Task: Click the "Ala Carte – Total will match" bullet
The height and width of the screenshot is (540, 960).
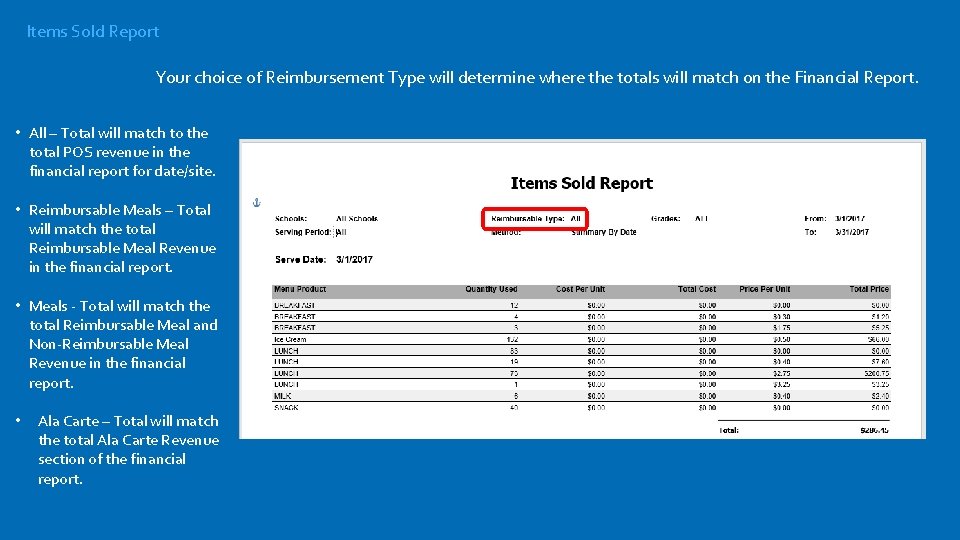Action: coord(129,449)
